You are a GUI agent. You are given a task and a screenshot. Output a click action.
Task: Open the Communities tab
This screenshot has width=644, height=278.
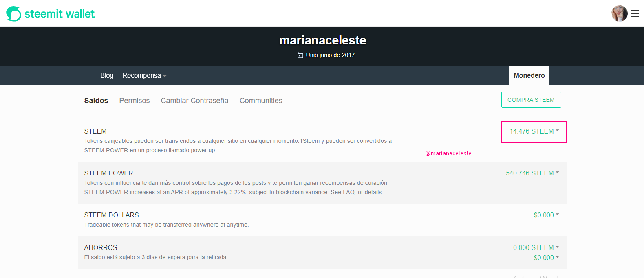(261, 101)
